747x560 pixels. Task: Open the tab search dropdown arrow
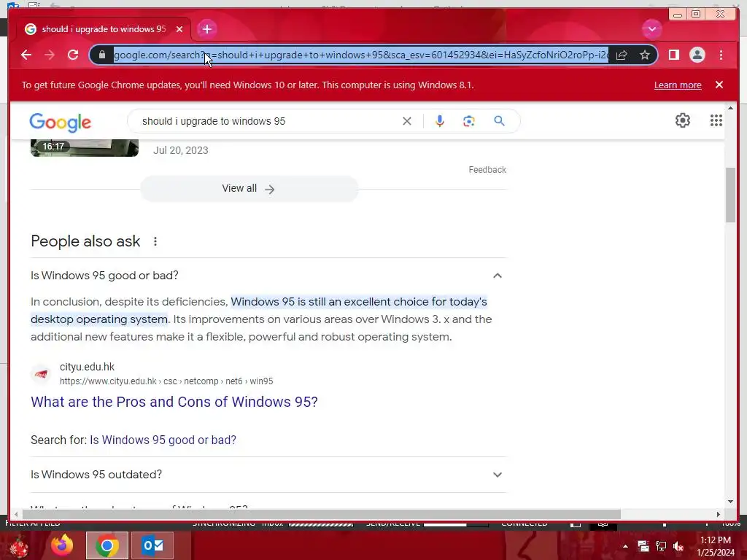point(651,29)
